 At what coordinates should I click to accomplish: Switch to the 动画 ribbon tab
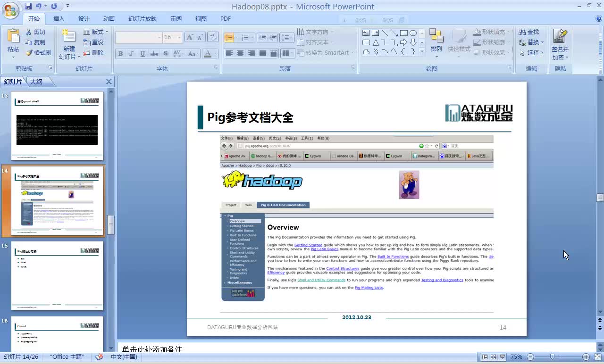pos(109,19)
